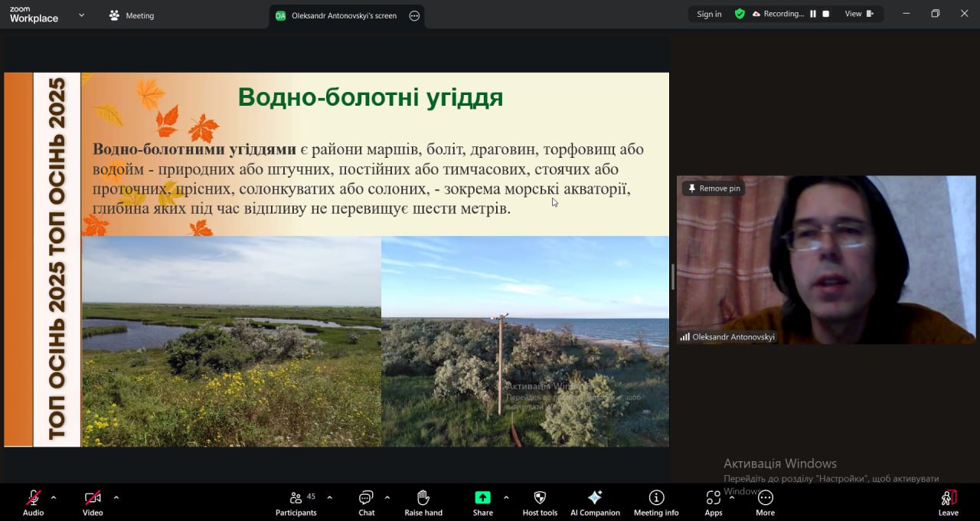The height and width of the screenshot is (521, 980).
Task: Open the Chat panel
Action: coord(367,503)
